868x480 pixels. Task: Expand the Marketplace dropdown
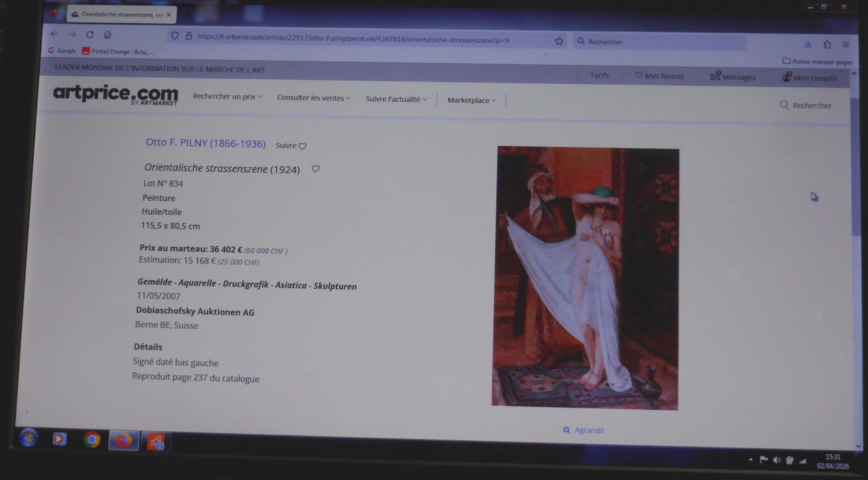click(x=472, y=100)
